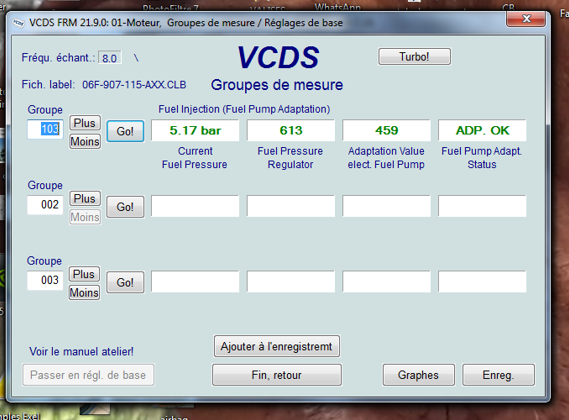Screen dimensions: 569x420
Task: Close the VCDS measuring groups window
Action: tap(526, 19)
